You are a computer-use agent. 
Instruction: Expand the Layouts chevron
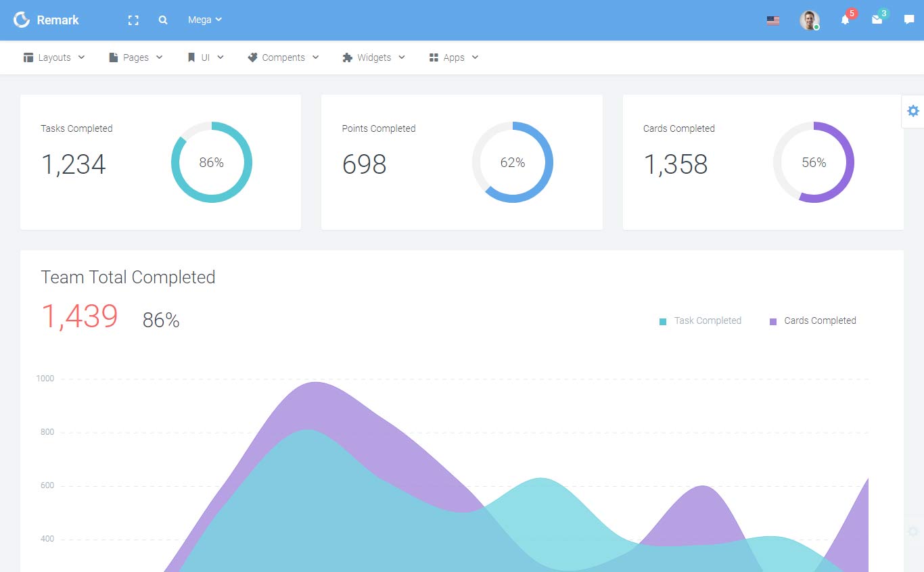[82, 57]
